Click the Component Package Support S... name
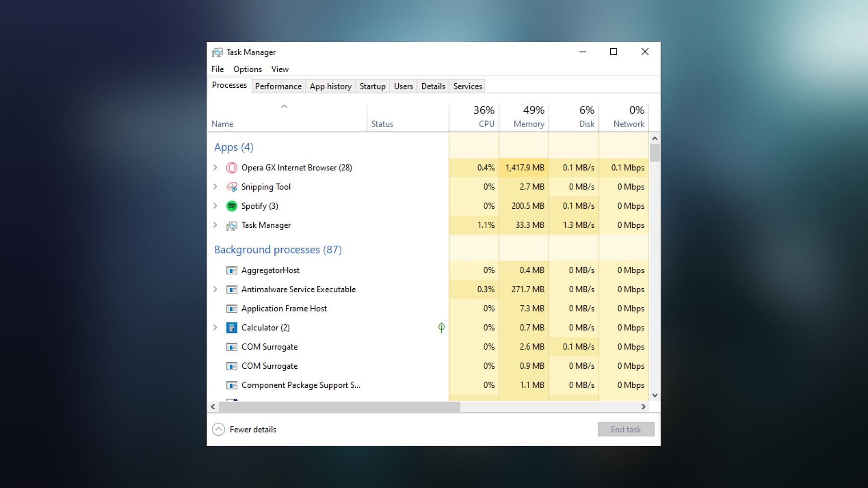 pyautogui.click(x=301, y=385)
